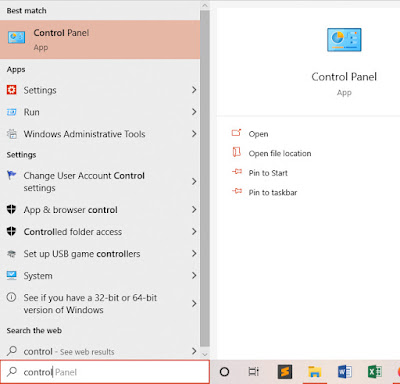400x384 pixels.
Task: Expand Controlled folder access arrow
Action: tap(194, 231)
